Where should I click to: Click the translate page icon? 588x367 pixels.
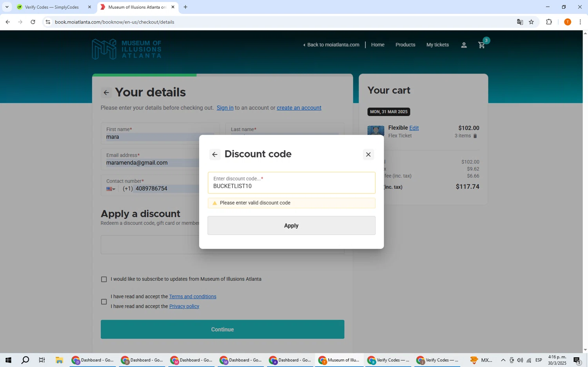(520, 22)
